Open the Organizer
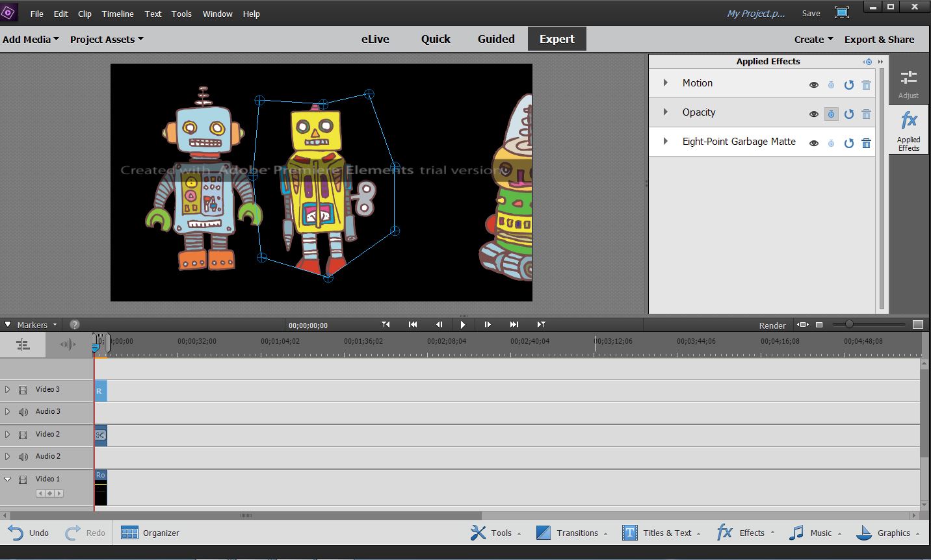 150,533
